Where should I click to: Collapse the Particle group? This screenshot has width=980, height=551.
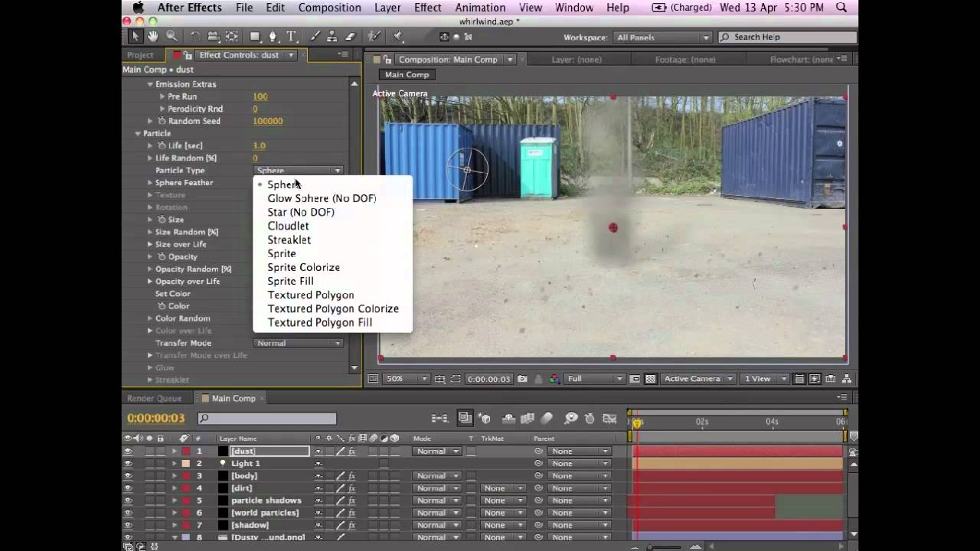138,133
